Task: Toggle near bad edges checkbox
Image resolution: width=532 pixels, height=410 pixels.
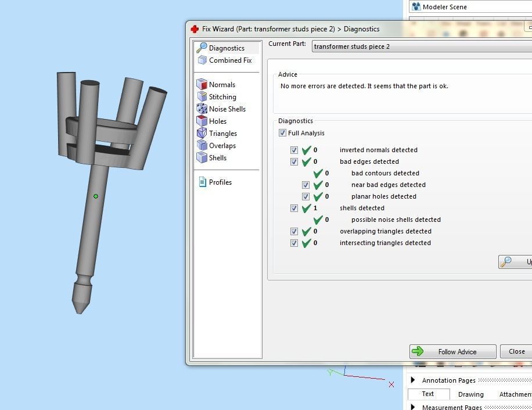Action: (305, 185)
